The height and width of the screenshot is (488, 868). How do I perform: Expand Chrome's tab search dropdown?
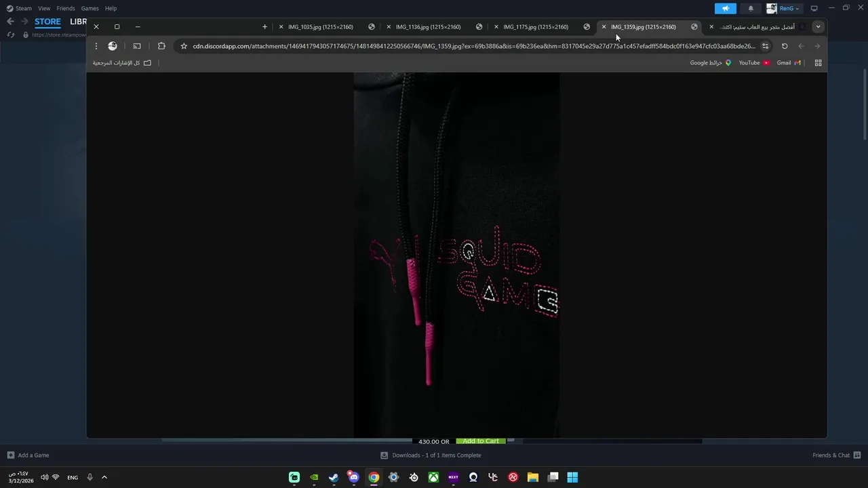818,27
